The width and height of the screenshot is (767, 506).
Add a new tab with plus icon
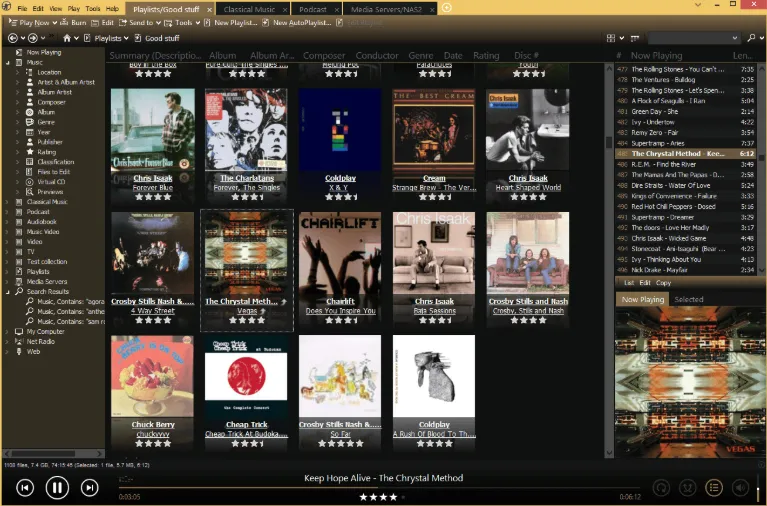(x=446, y=8)
